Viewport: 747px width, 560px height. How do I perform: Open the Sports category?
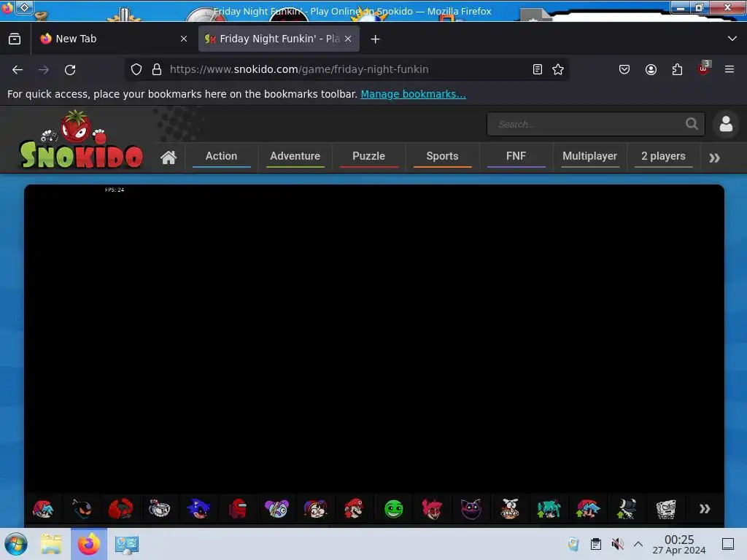point(442,156)
